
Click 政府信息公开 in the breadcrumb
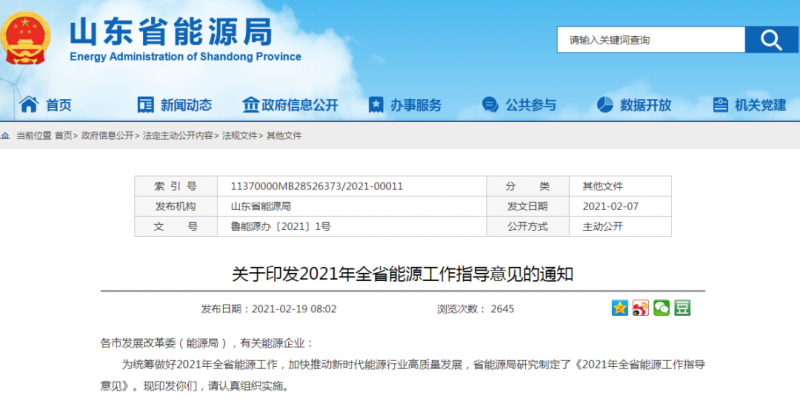pos(107,135)
